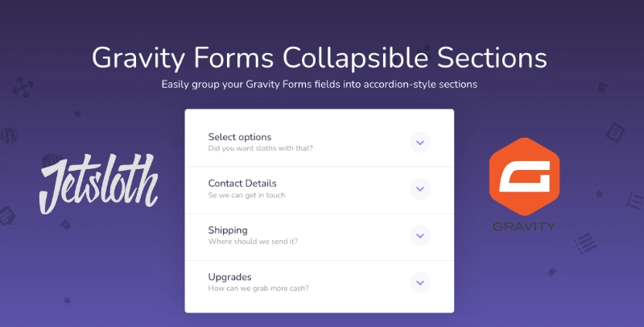Click the 'How can we grab more cash?' text
The image size is (644, 327).
click(x=258, y=288)
